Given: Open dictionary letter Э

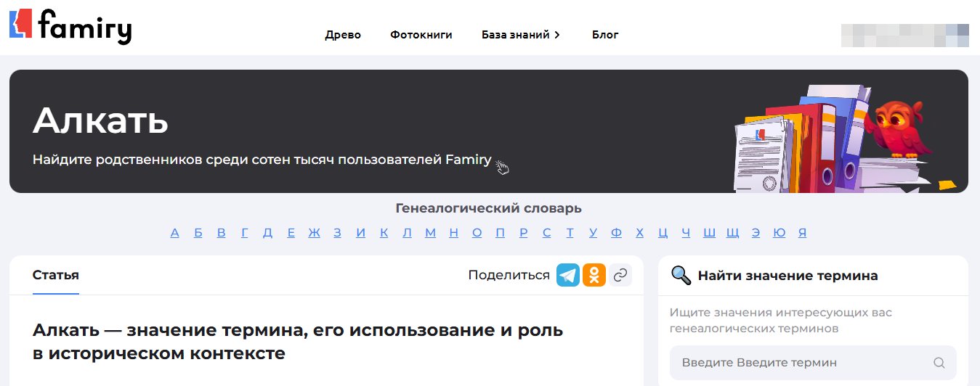Looking at the screenshot, I should coord(756,233).
